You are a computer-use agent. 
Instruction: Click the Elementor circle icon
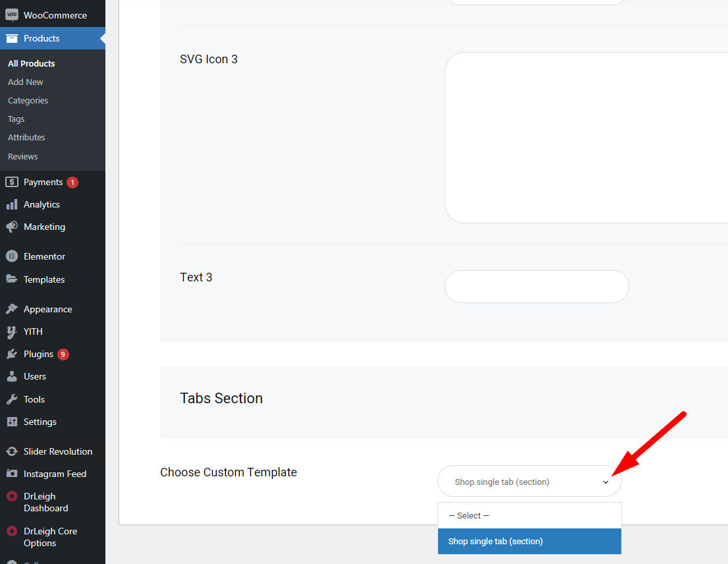click(x=12, y=256)
